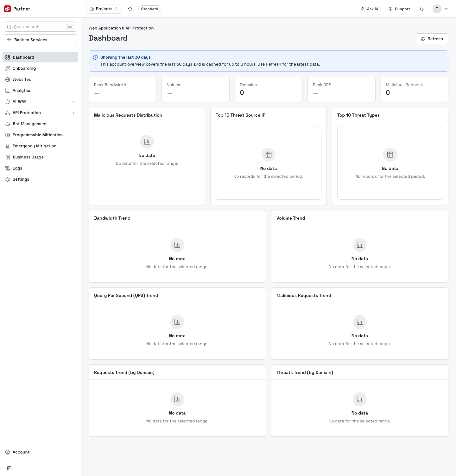Screen dimensions: 456x476
Task: Click 'Showing the last 30 days' text
Action: coord(125,57)
